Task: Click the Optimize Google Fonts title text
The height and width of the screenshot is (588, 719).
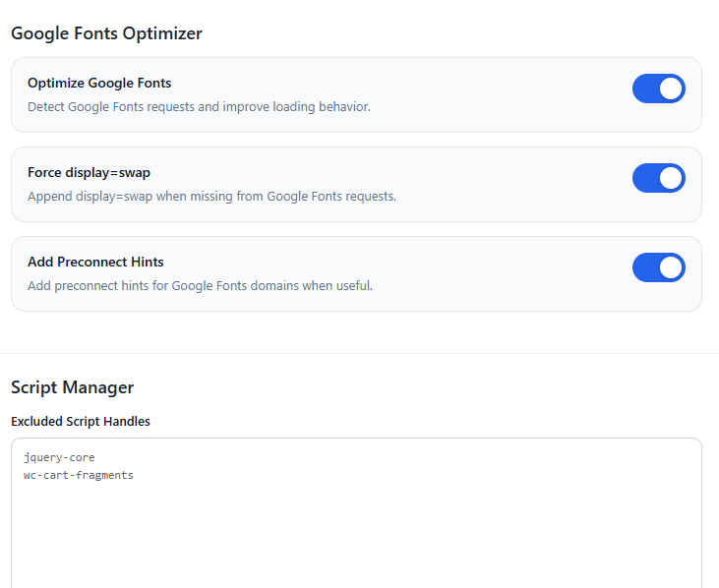Action: [x=99, y=83]
